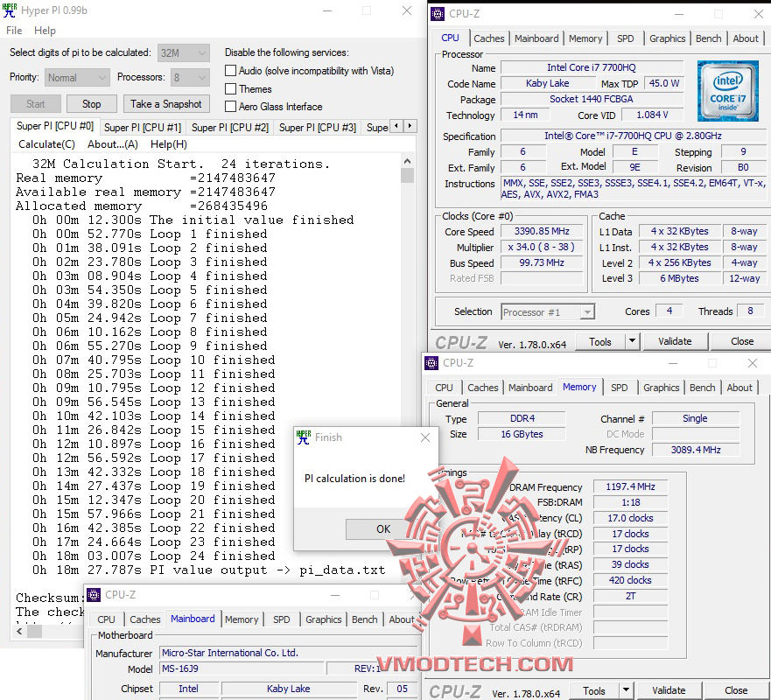The image size is (771, 700).
Task: Switch to CPU tab in Memory CPU-Z window
Action: click(444, 388)
